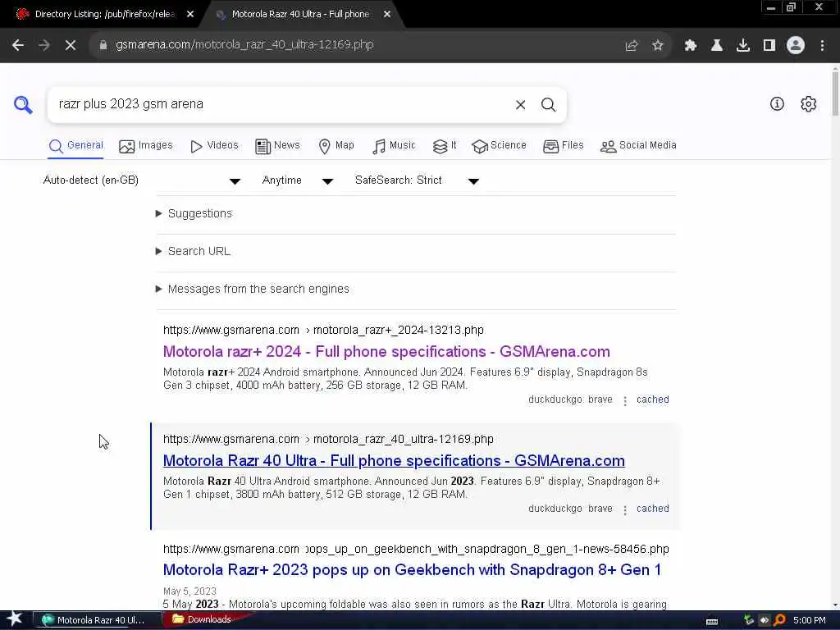Bookmark this page with star icon

(x=657, y=45)
